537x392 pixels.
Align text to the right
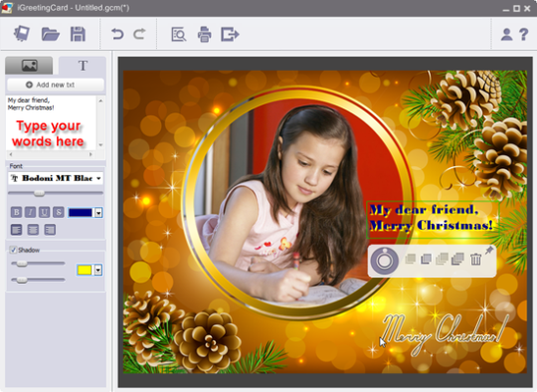[50, 230]
